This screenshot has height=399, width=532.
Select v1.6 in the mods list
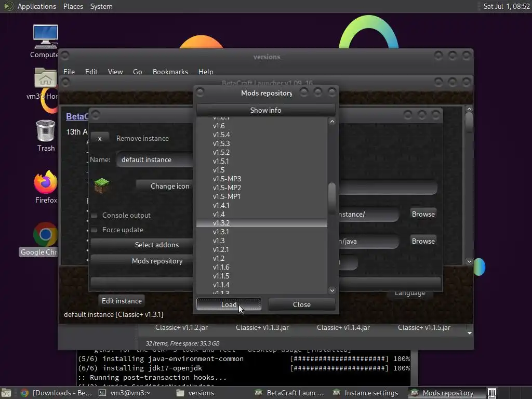pos(262,126)
